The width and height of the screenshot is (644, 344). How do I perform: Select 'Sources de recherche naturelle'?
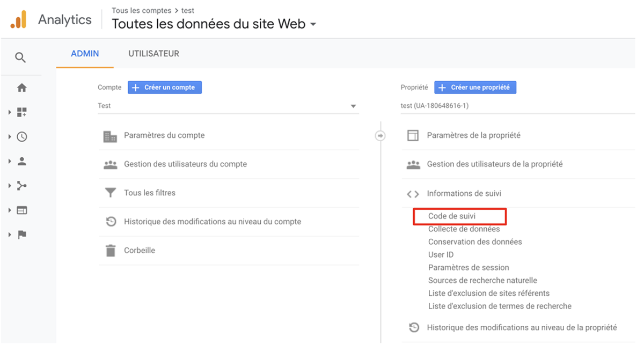click(x=482, y=281)
